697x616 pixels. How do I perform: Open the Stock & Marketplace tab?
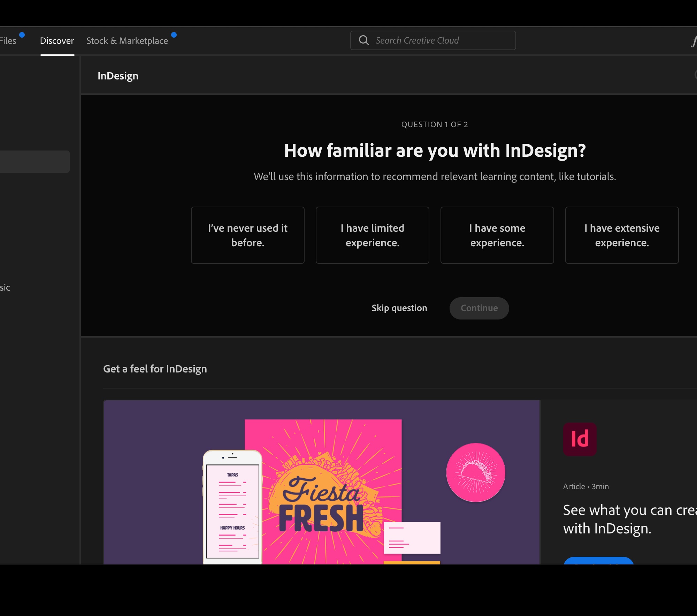(x=127, y=41)
